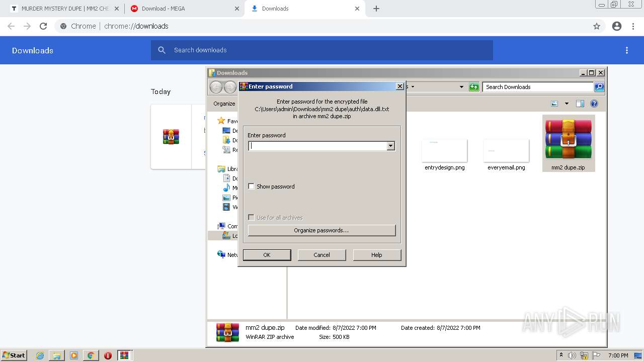Select the Network node in navigation pane

[x=227, y=255]
